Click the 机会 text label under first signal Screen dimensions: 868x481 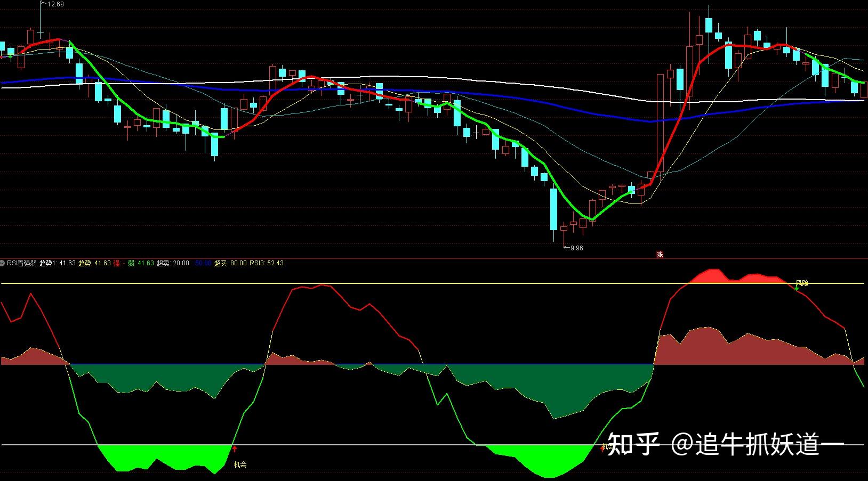click(240, 464)
